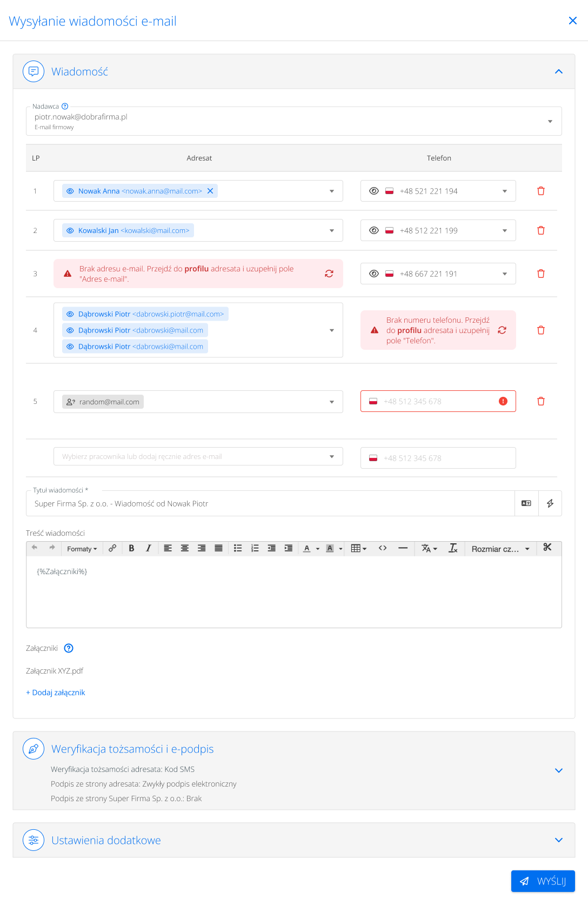Toggle eye icon for phone +48 512 221 199

[x=373, y=230]
